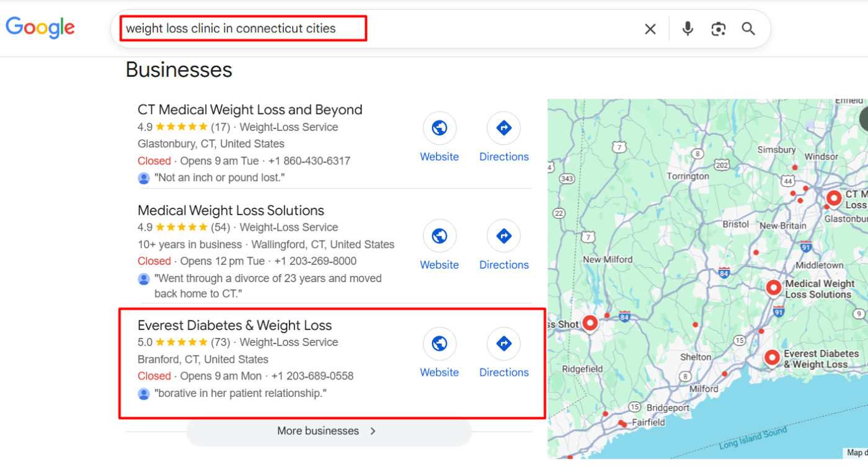Screen dimensions: 868x475
Task: Get directions to Medical Weight Loss Solutions
Action: 504,236
